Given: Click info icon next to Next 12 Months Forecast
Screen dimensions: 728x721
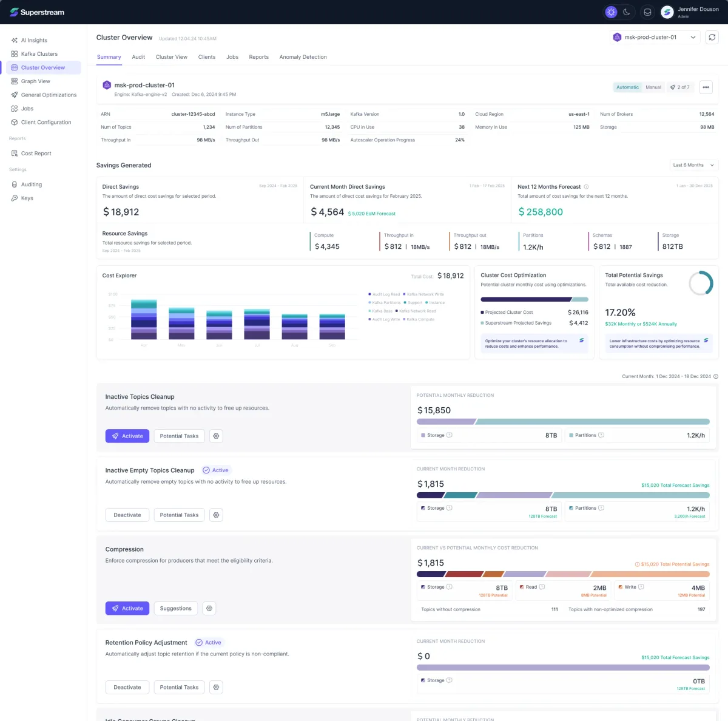Looking at the screenshot, I should [x=586, y=187].
